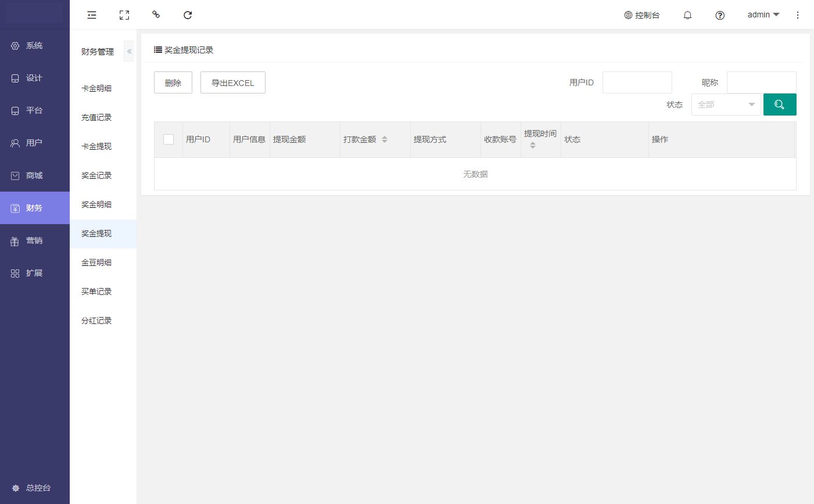Focus the 昵称 search input field
The image size is (814, 504).
pyautogui.click(x=761, y=82)
